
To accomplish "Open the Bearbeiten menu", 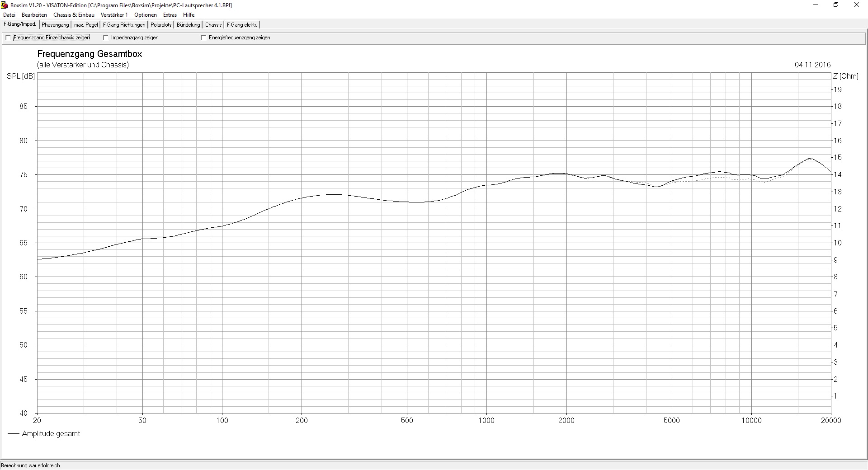I will pos(34,15).
